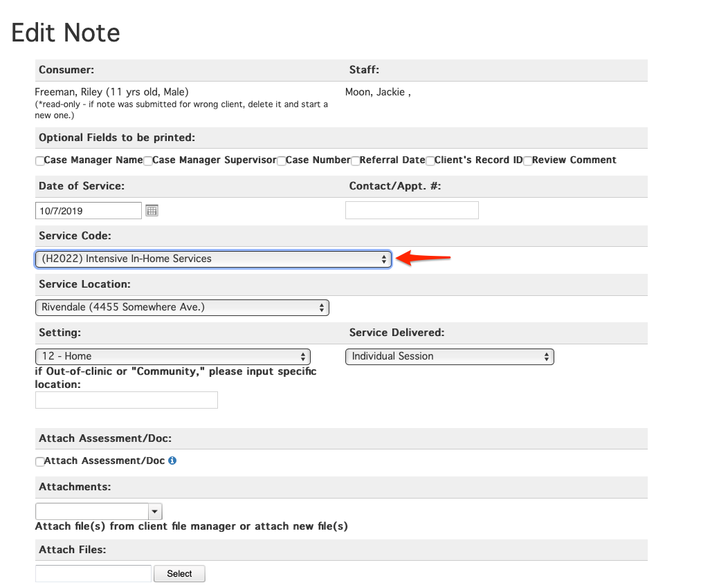Viewport: 728px width, 585px height.
Task: Check the Review Comment checkbox
Action: click(527, 160)
